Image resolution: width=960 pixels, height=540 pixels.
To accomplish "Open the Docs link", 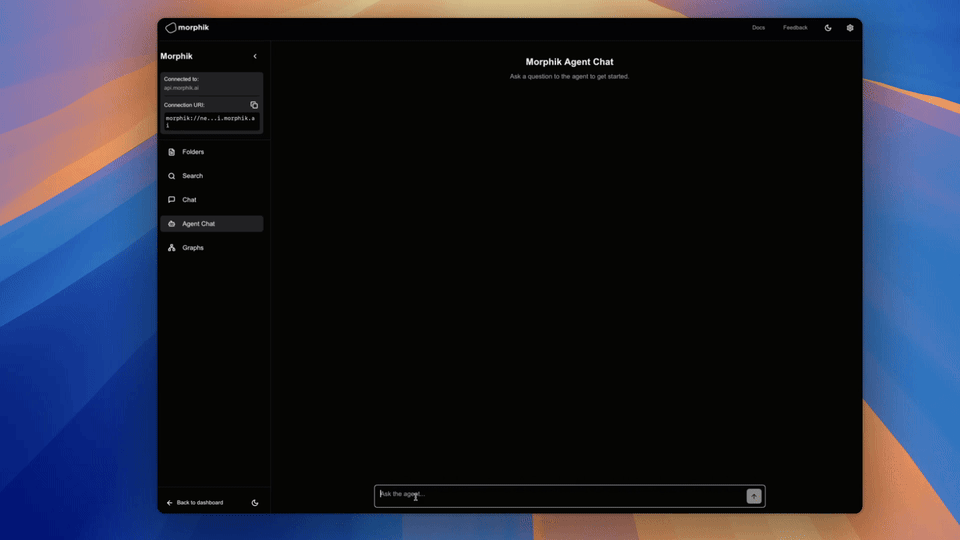I will (x=758, y=28).
